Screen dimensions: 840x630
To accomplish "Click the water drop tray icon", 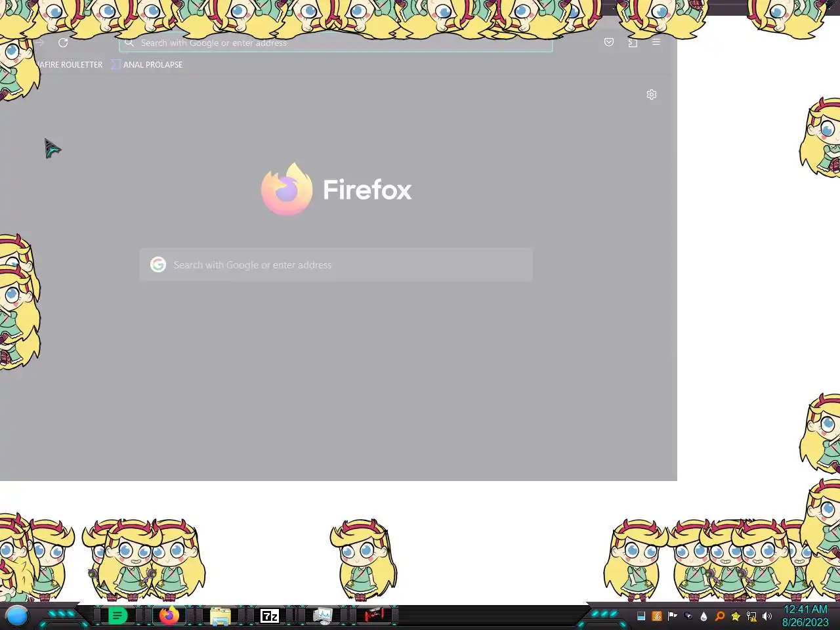I will coord(704,616).
